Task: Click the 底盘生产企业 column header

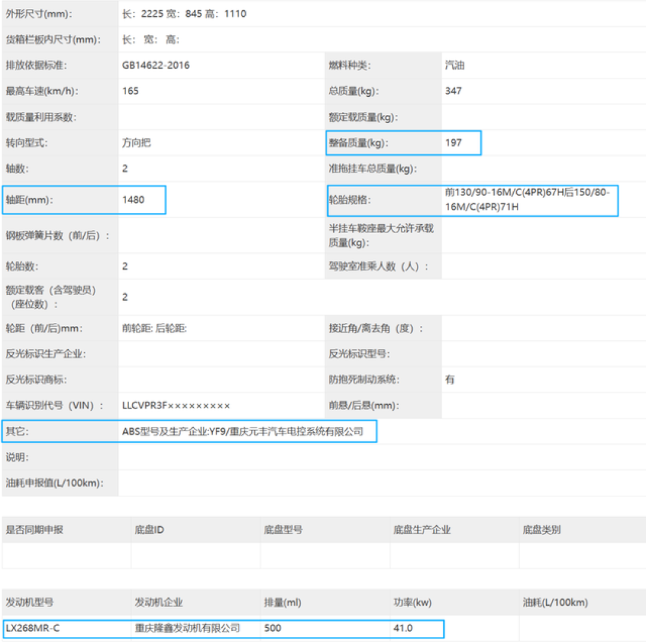Action: pos(422,530)
